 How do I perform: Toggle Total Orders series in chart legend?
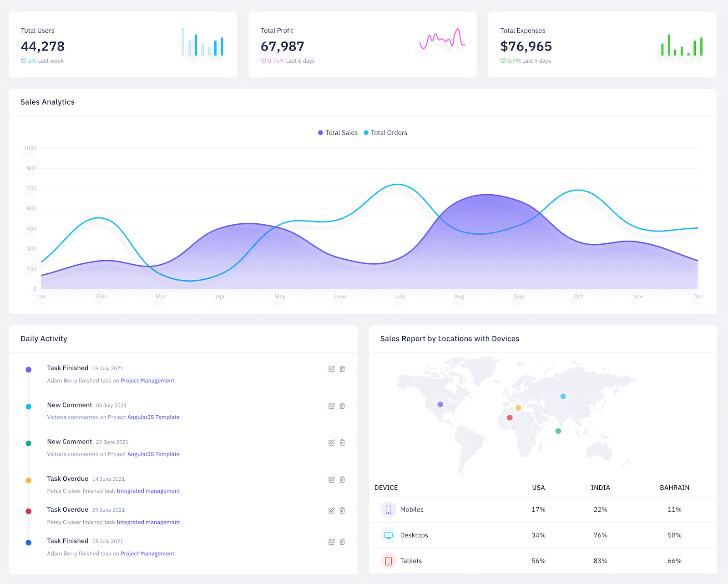pos(385,133)
